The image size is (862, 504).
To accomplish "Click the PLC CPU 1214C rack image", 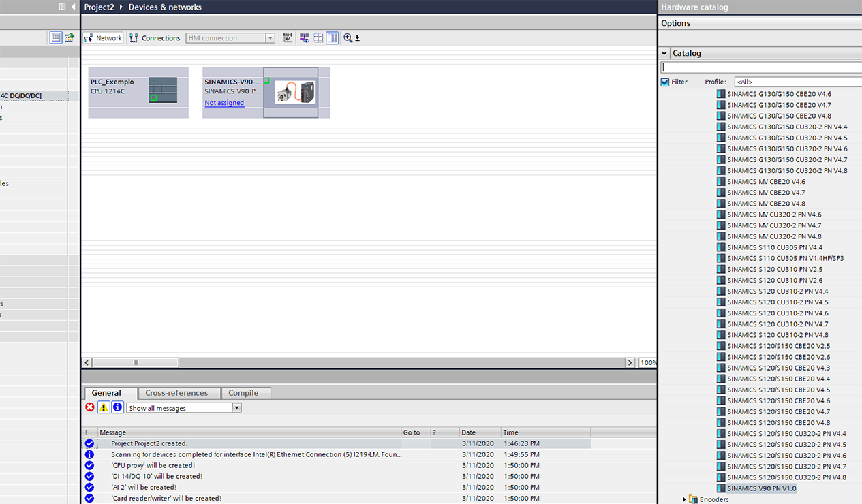I will point(163,90).
